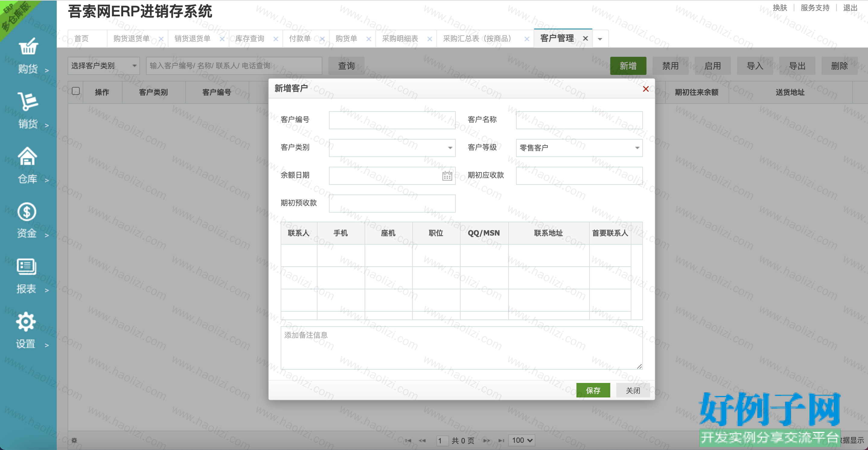Close the 采购明细表 tab
868x450 pixels.
pyautogui.click(x=429, y=39)
